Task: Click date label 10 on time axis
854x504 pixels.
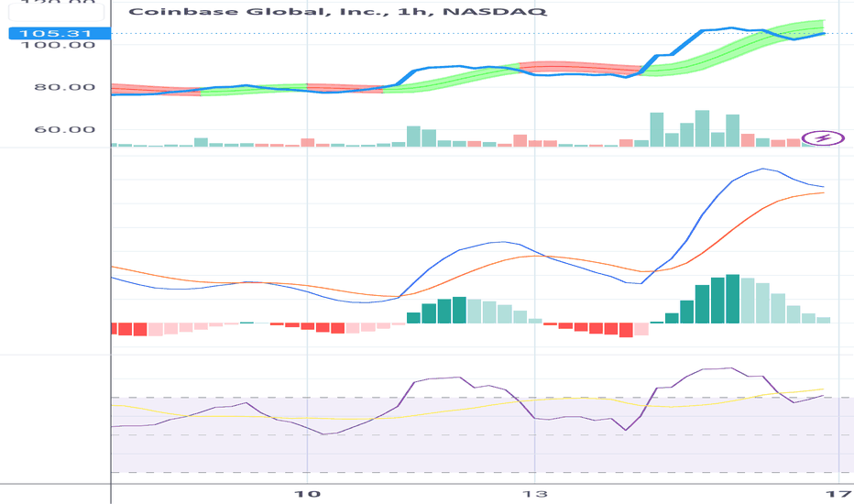Action: [307, 494]
